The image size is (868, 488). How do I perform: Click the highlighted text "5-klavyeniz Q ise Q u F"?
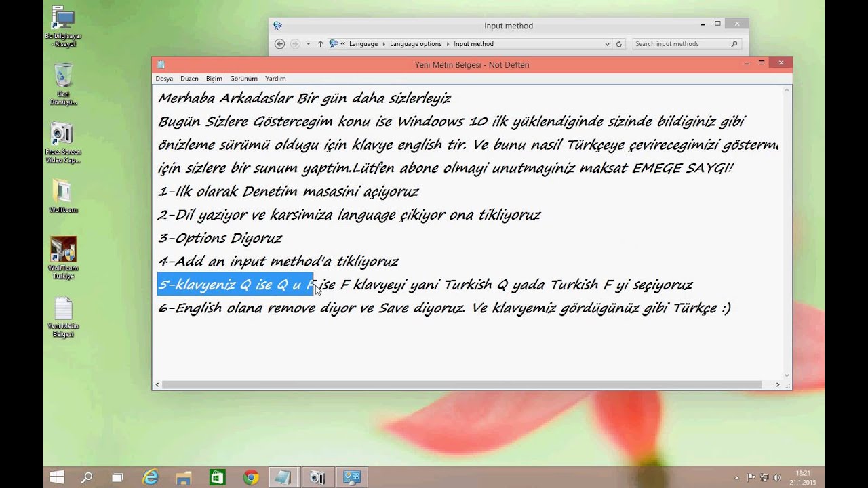(235, 285)
